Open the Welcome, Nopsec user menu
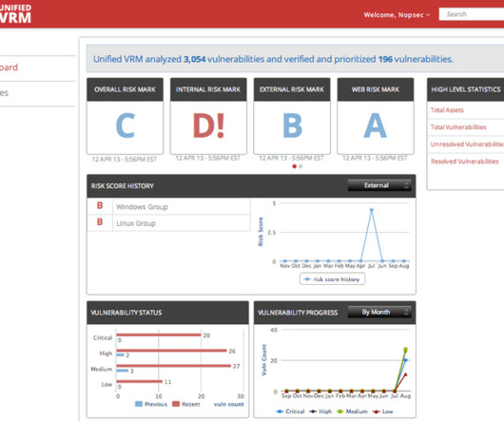The height and width of the screenshot is (421, 504). tap(397, 15)
